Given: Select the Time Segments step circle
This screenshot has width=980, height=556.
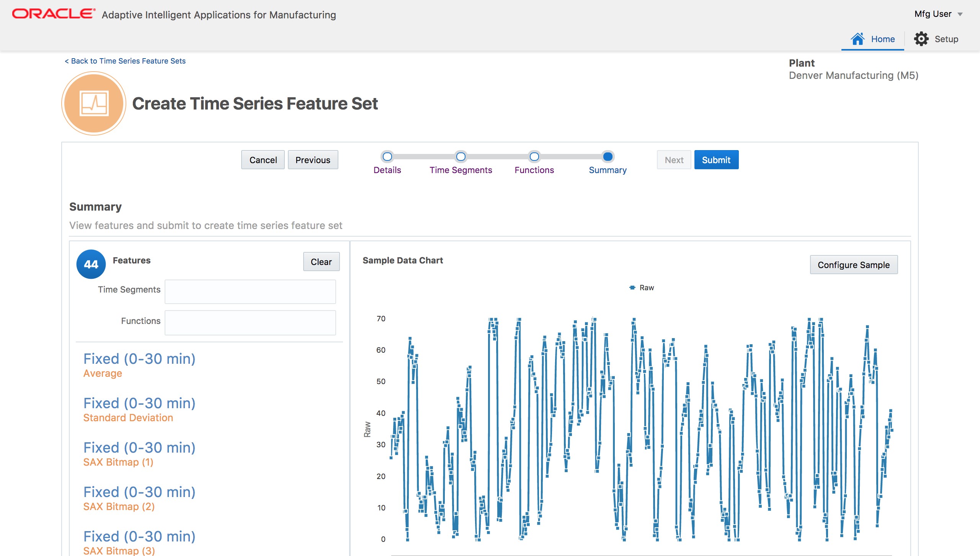Looking at the screenshot, I should (461, 157).
